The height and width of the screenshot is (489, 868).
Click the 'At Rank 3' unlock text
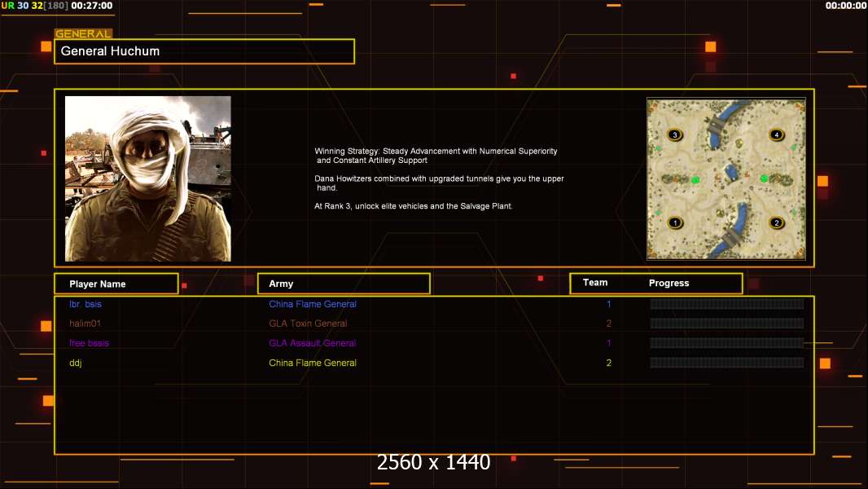(x=414, y=206)
